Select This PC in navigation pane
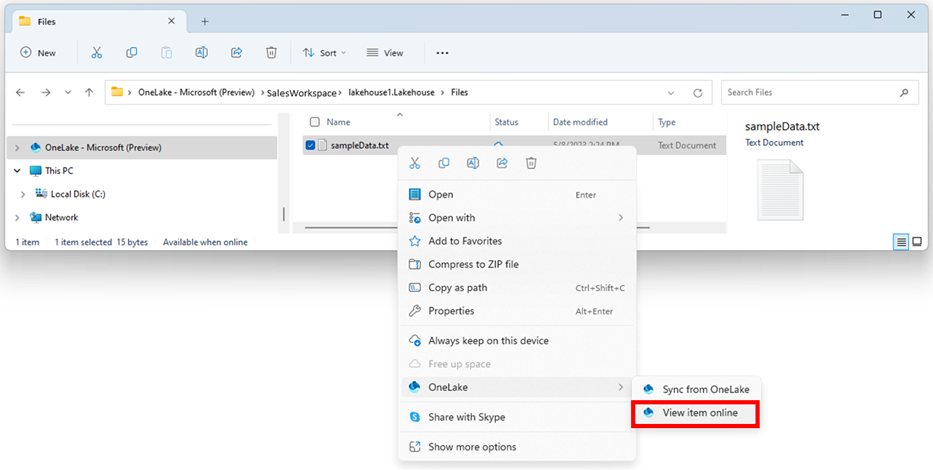Viewport: 933px width, 470px height. [59, 171]
